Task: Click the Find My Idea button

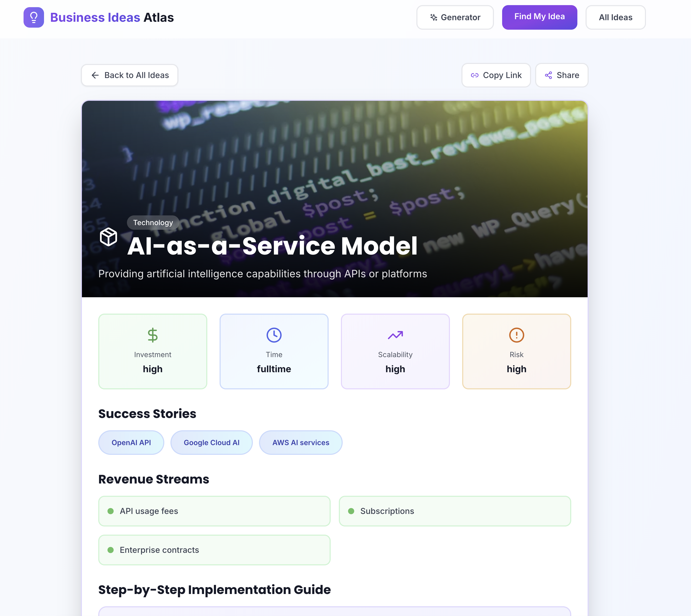Action: [539, 17]
